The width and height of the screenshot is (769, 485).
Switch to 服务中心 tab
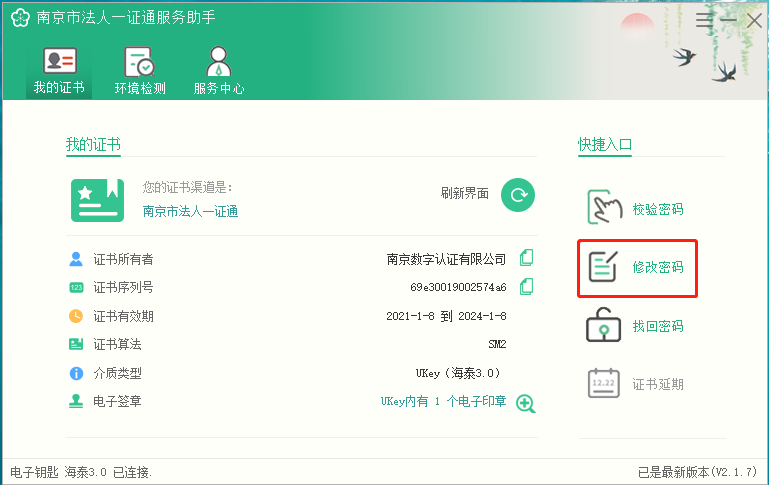(219, 71)
